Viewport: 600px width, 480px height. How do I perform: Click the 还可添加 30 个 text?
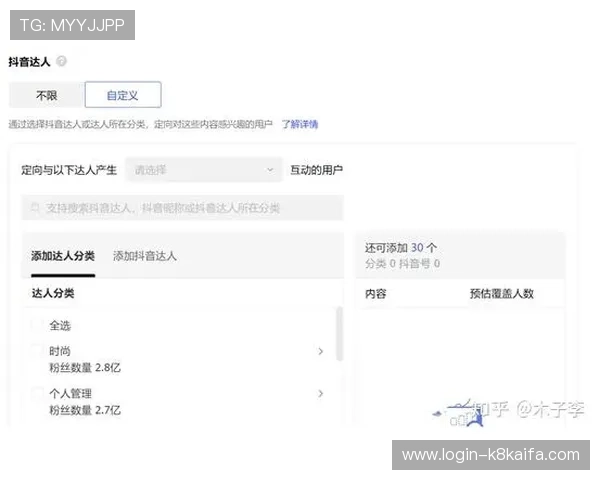coord(401,248)
